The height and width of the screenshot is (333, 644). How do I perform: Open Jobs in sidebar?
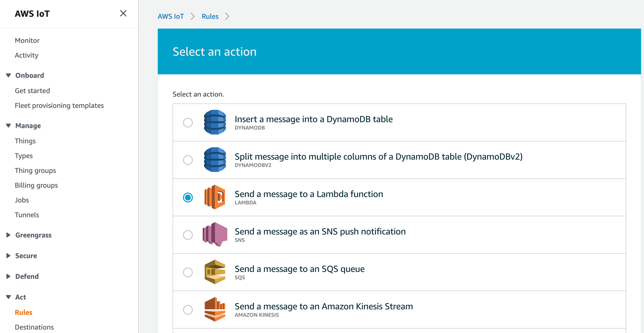pyautogui.click(x=22, y=200)
